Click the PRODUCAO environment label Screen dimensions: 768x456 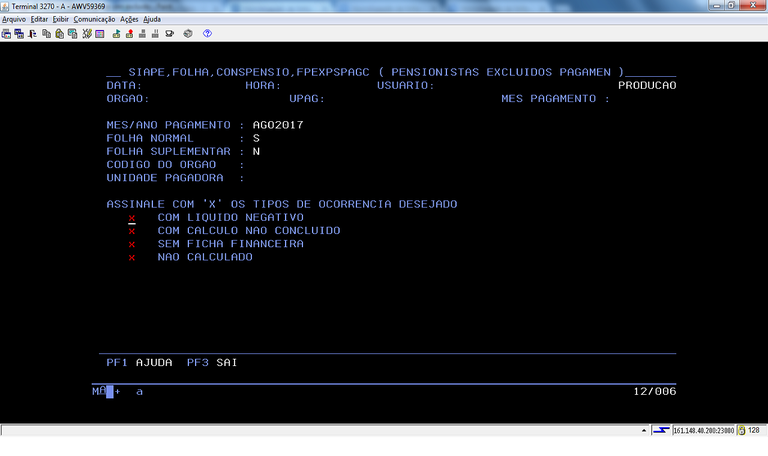[647, 85]
